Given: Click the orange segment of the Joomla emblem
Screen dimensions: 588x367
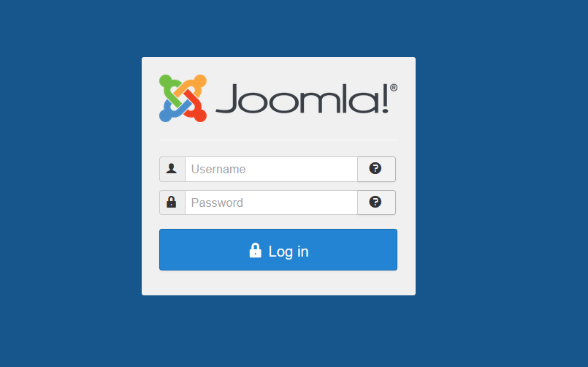Looking at the screenshot, I should pos(194,86).
